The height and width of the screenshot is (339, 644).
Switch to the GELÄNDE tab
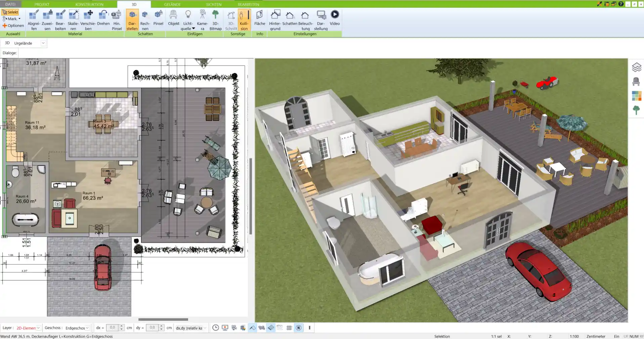[172, 4]
